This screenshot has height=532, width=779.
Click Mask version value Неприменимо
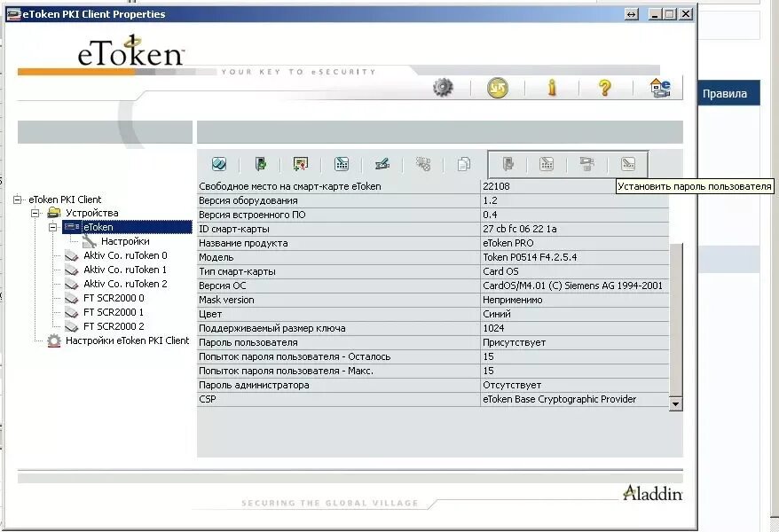512,301
